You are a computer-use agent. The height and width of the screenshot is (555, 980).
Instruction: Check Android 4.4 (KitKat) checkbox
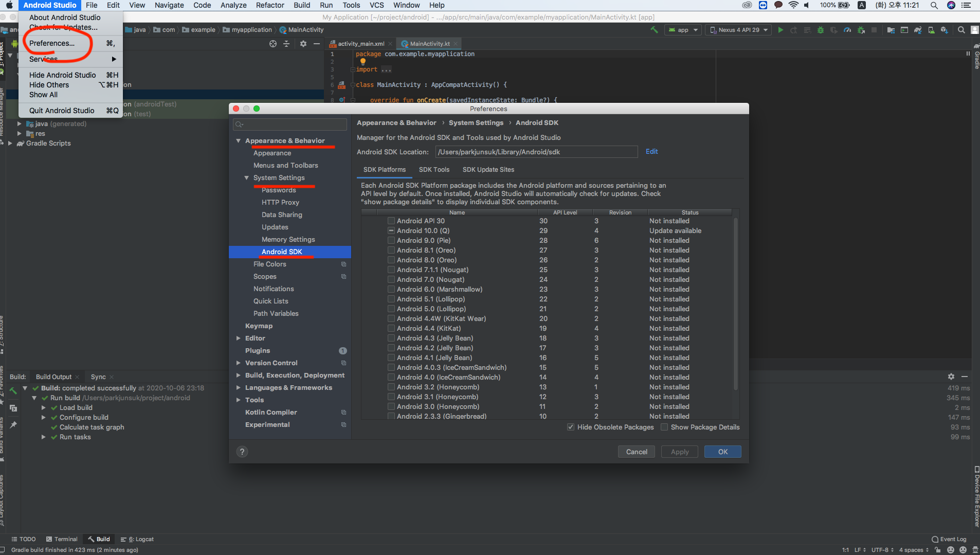(391, 328)
